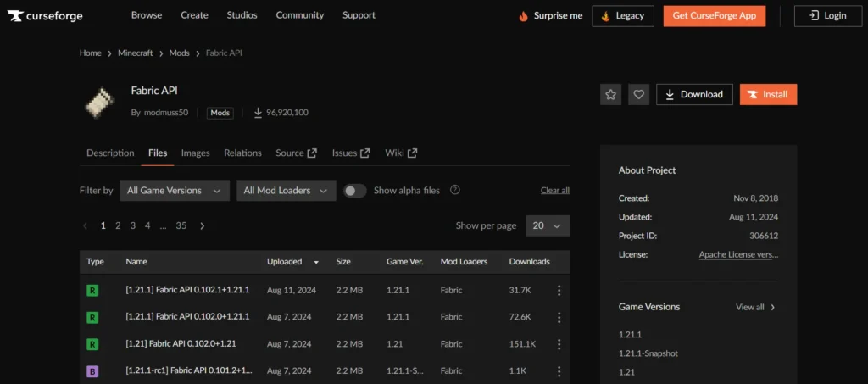The height and width of the screenshot is (384, 868).
Task: Click Project ID value 306612
Action: [x=764, y=236]
